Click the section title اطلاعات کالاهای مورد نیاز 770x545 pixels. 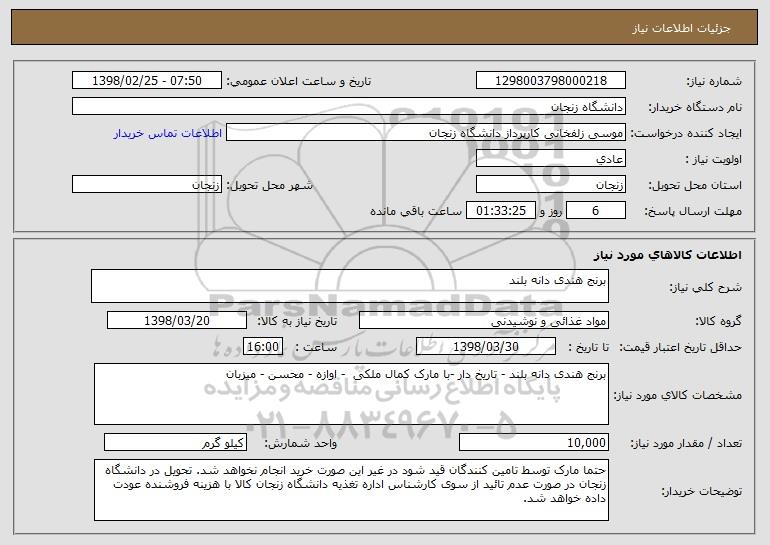click(667, 255)
